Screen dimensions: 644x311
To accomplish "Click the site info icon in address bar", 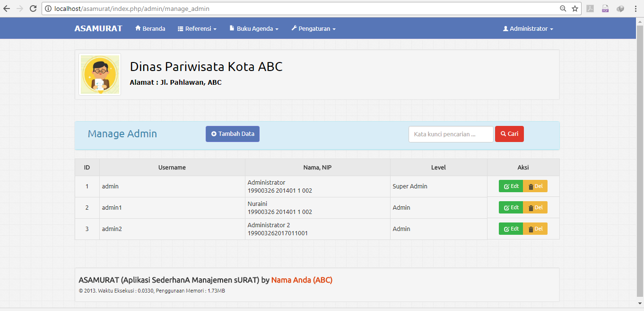I will click(x=48, y=9).
